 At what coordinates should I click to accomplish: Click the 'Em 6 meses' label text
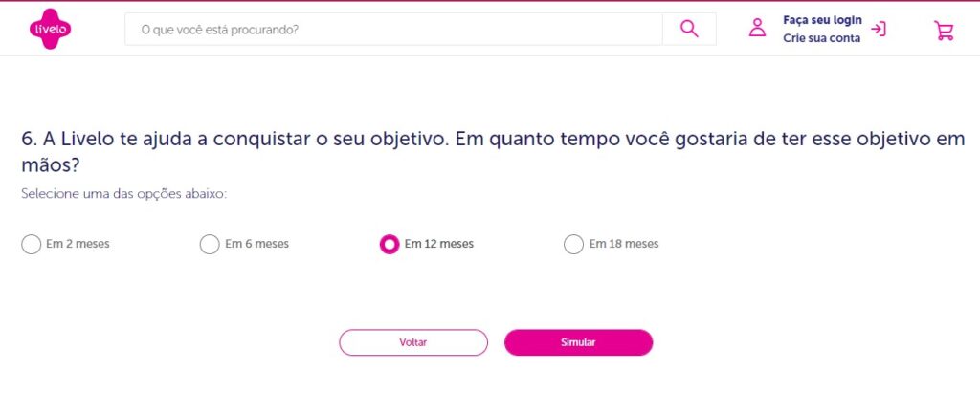256,244
